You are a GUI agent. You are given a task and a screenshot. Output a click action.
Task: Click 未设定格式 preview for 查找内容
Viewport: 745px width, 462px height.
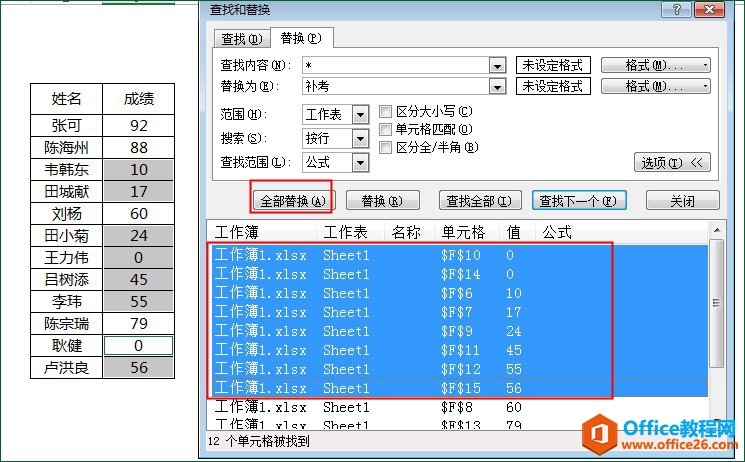[553, 65]
